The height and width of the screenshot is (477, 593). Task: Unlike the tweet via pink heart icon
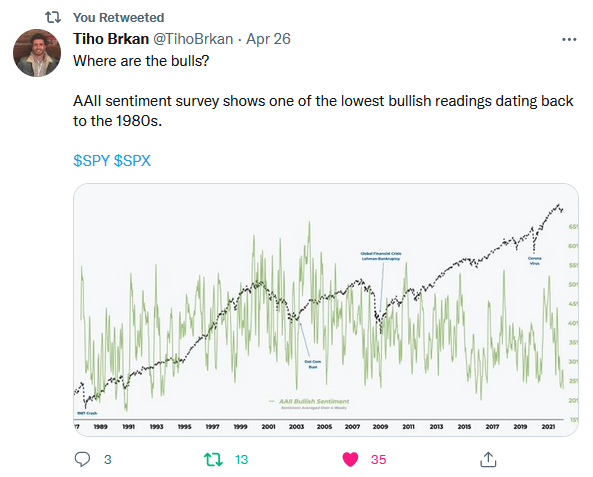(350, 459)
